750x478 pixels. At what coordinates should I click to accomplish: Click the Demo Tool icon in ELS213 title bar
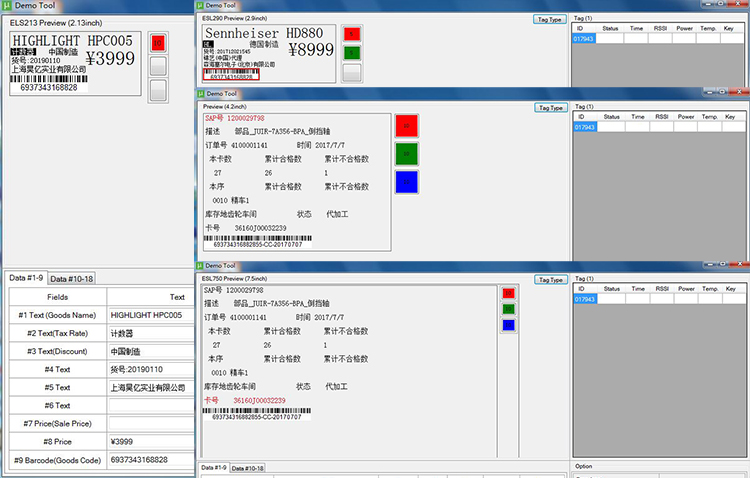pyautogui.click(x=6, y=6)
